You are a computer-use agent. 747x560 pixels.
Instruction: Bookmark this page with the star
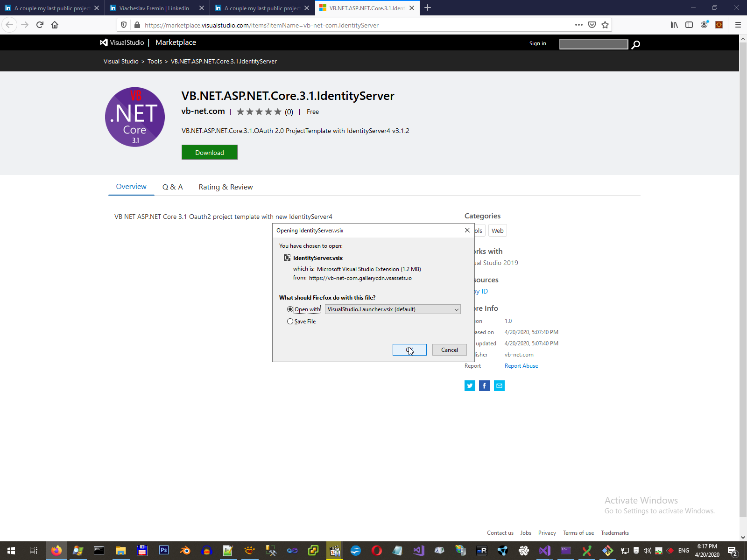(x=605, y=25)
